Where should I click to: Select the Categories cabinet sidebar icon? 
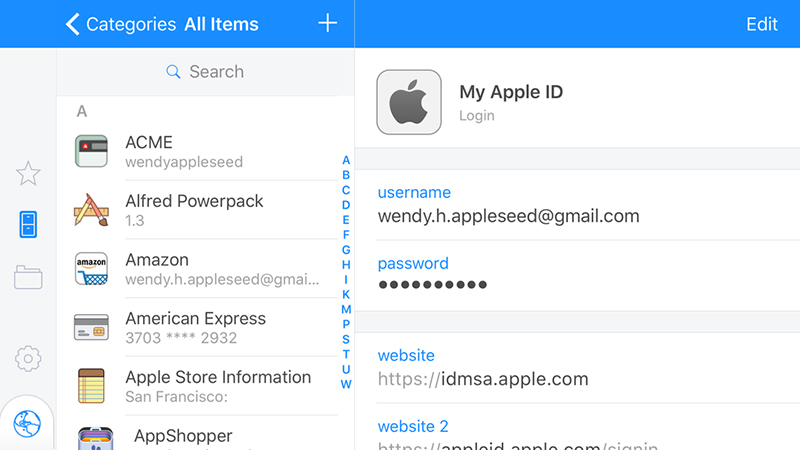[x=28, y=224]
